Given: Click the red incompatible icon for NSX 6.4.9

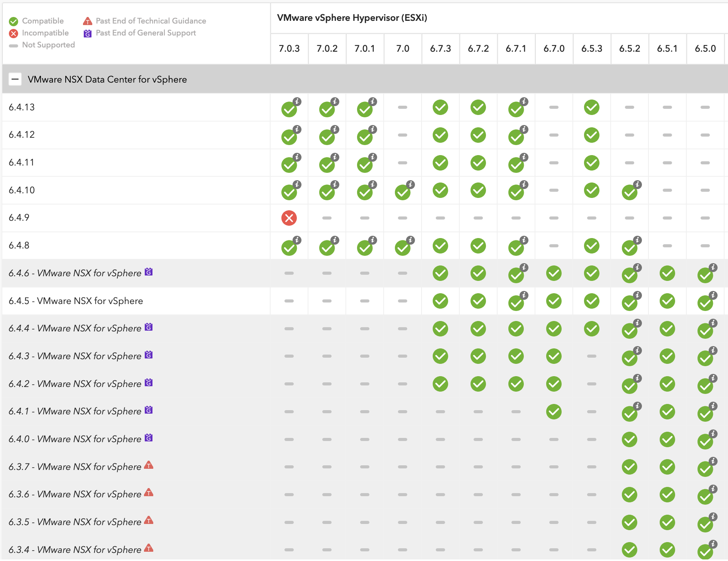Looking at the screenshot, I should pyautogui.click(x=289, y=218).
